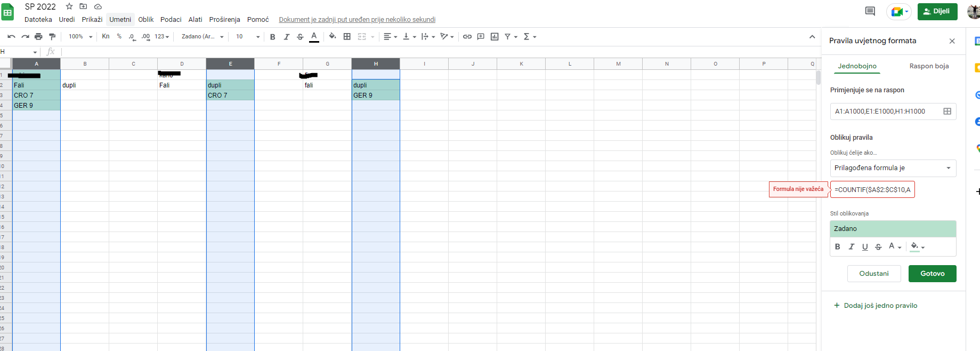Viewport: 980px width, 351px height.
Task: Click the insert comment toolbar icon
Action: 481,37
